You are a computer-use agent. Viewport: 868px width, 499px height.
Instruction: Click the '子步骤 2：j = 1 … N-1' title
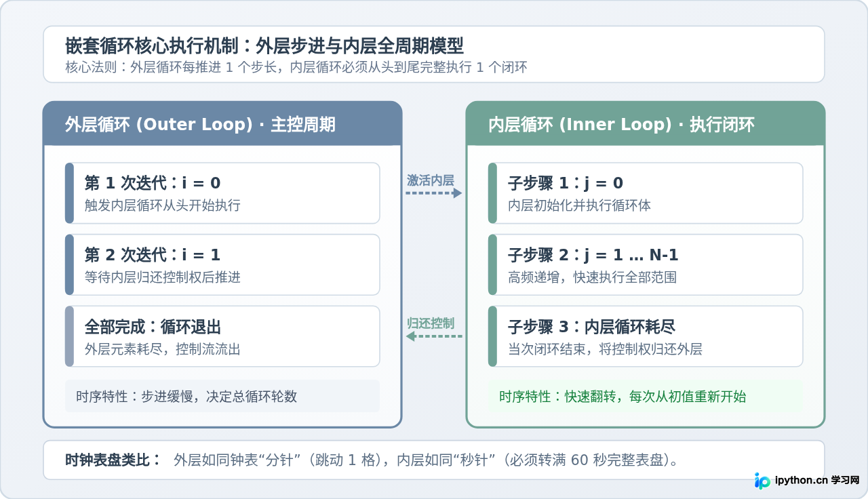tap(593, 255)
